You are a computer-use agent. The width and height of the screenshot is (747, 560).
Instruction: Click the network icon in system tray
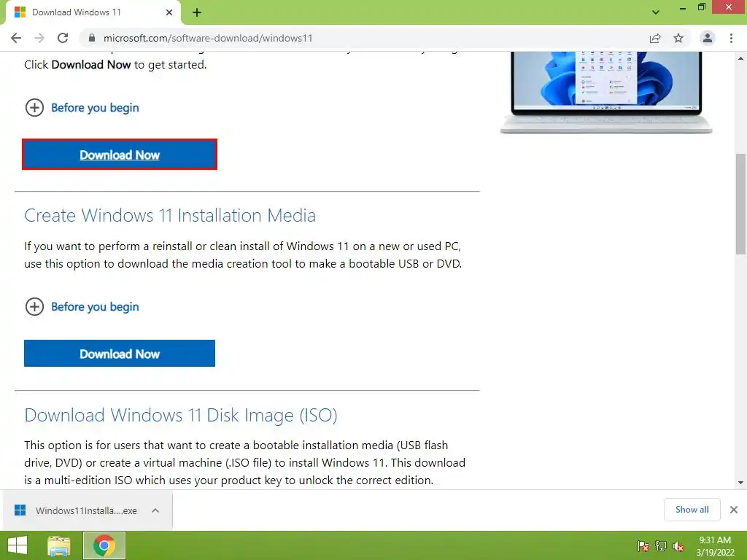point(661,546)
